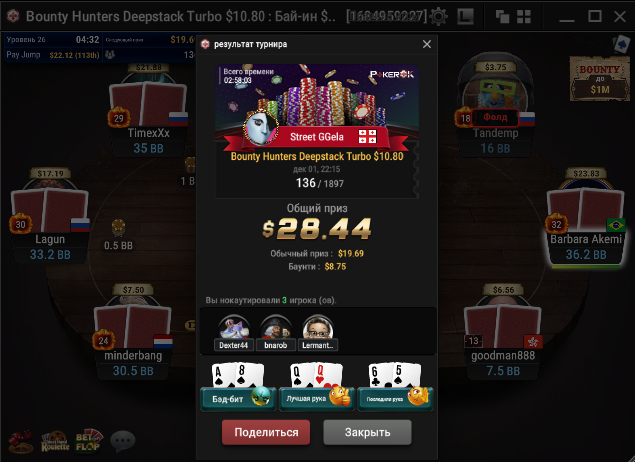Close the результат турнира dialog
Screen dimensions: 635x462
427,44
